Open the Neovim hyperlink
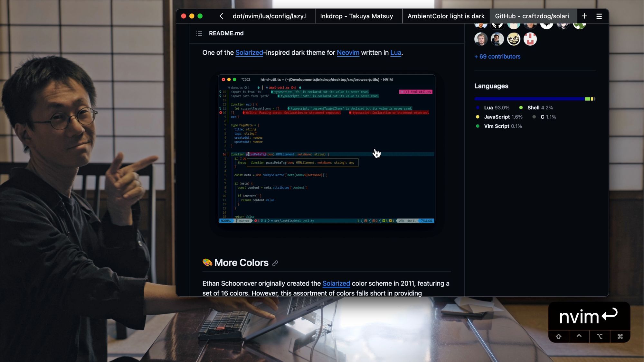 pos(348,52)
